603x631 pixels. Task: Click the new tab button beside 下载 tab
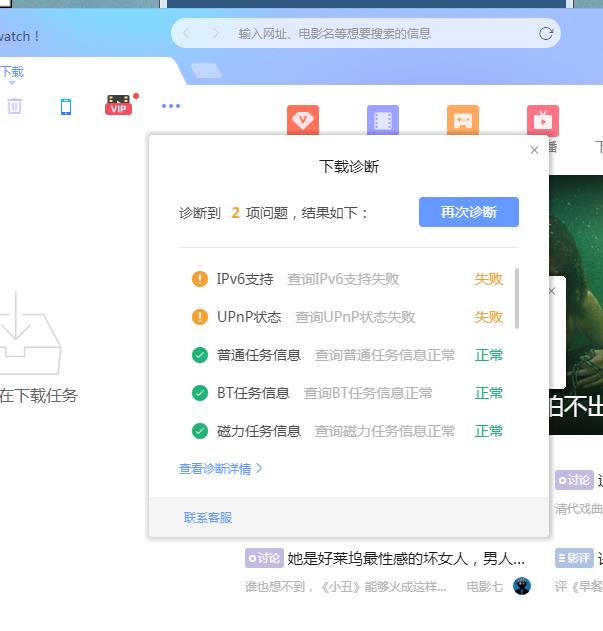pos(206,71)
